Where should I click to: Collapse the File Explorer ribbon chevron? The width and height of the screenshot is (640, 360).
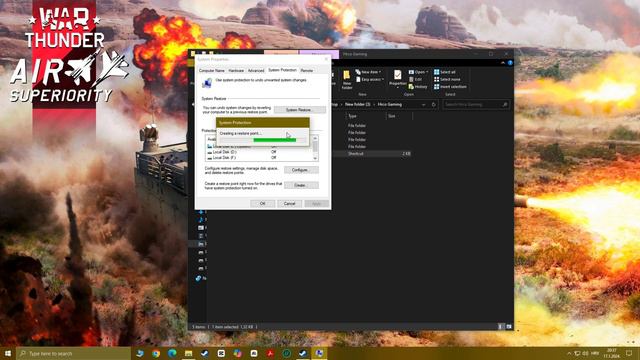click(503, 63)
